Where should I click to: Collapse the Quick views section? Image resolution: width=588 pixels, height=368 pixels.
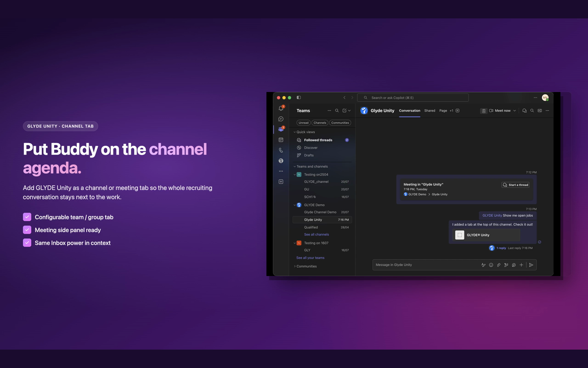[295, 132]
